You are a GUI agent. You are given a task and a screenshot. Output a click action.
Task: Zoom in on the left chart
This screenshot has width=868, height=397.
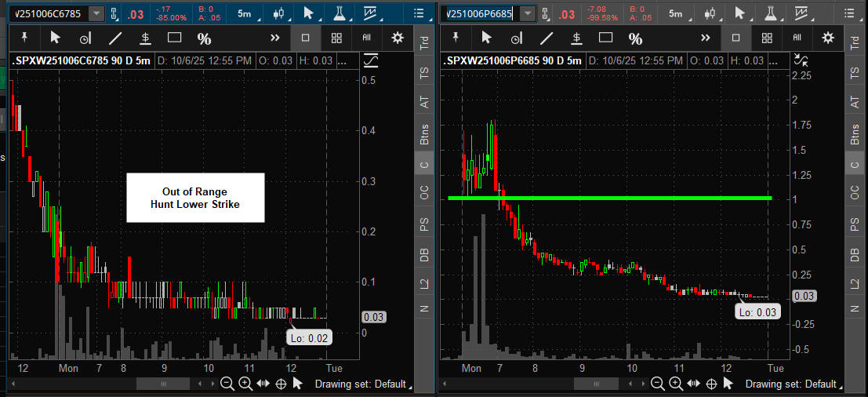click(x=245, y=383)
